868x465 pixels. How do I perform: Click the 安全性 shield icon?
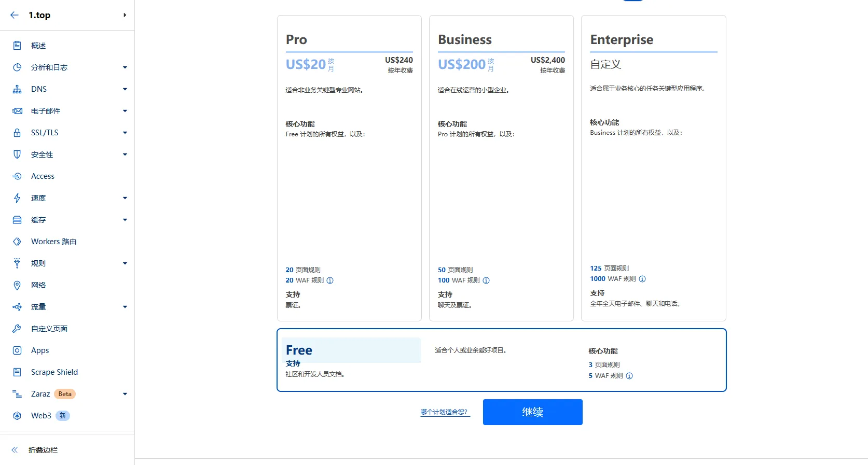17,154
